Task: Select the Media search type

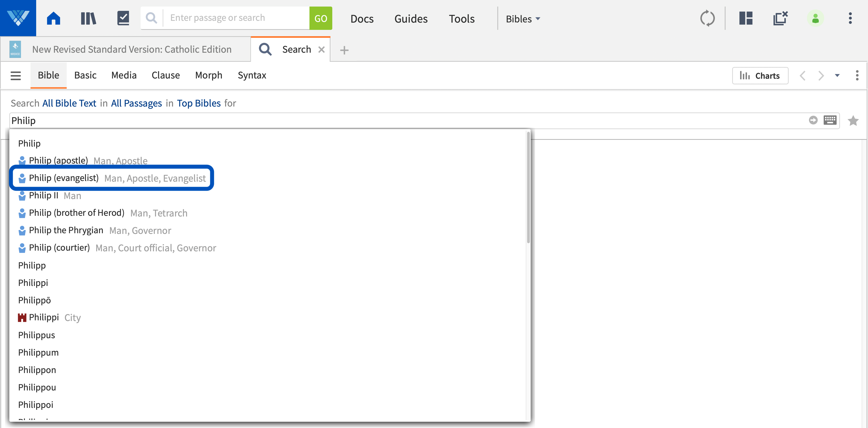Action: coord(124,75)
